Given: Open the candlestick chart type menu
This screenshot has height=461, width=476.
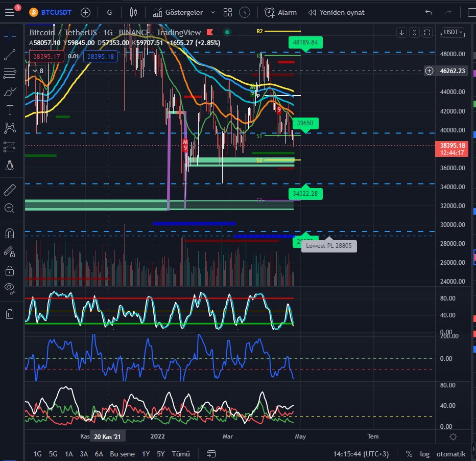Looking at the screenshot, I should pyautogui.click(x=133, y=12).
